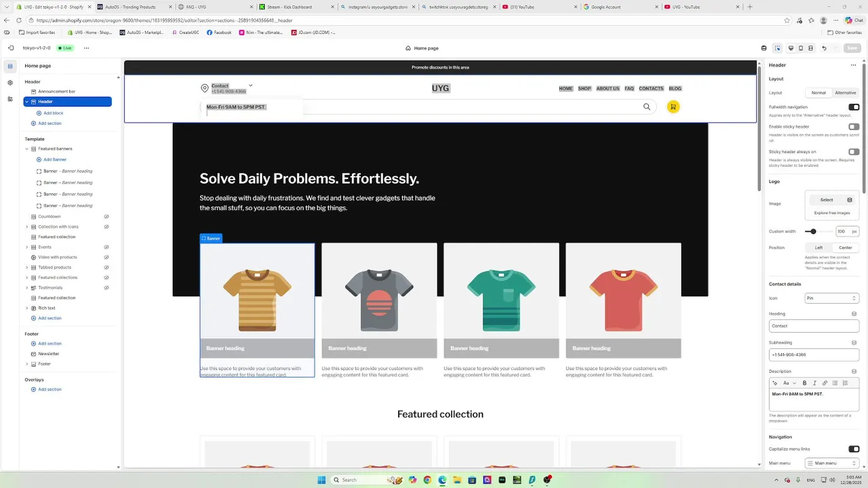The width and height of the screenshot is (868, 488).
Task: Open Theme settings gear icon
Action: tap(9, 83)
